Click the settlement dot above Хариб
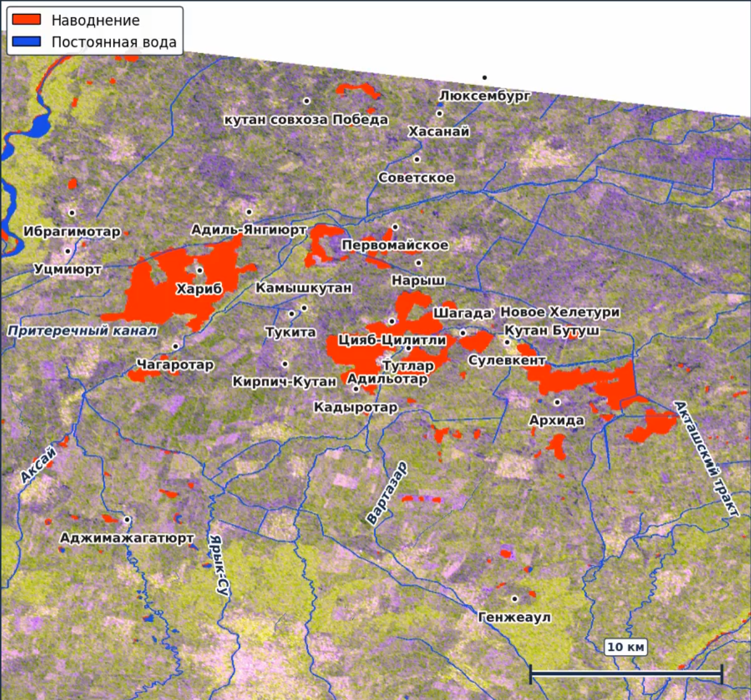 (x=200, y=270)
